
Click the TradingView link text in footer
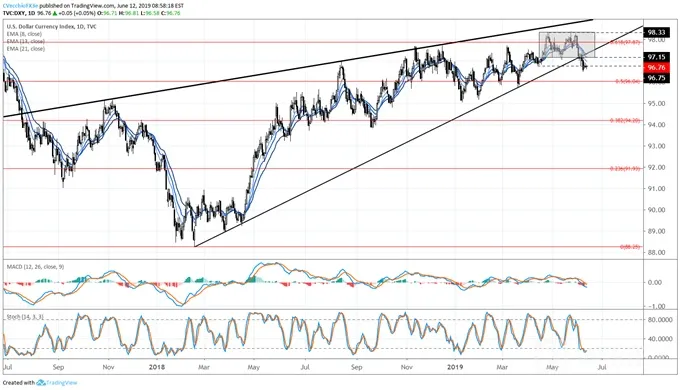pos(62,383)
